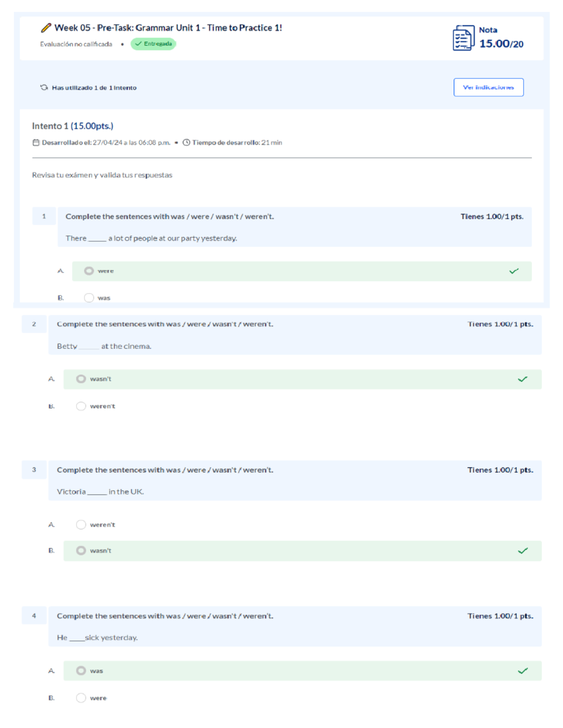Screen dimensions: 563x728
Task: Click the checkmark inside the Entregada badge
Action: point(138,44)
